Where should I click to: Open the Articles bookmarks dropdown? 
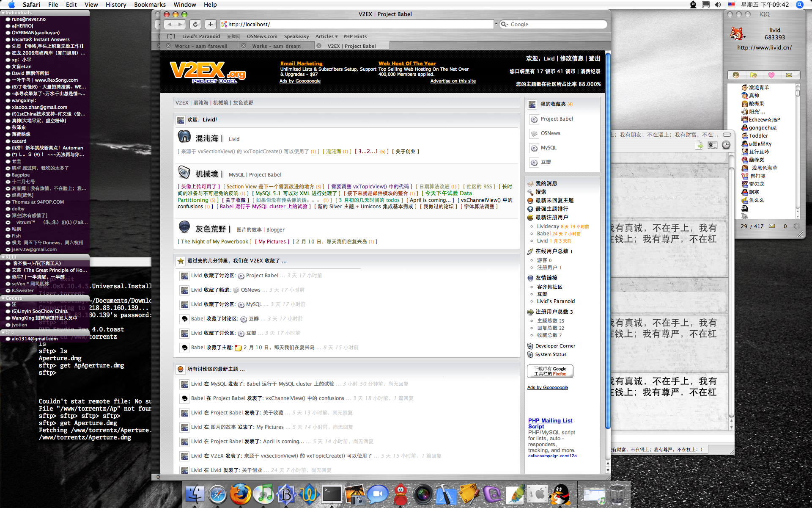(x=326, y=36)
